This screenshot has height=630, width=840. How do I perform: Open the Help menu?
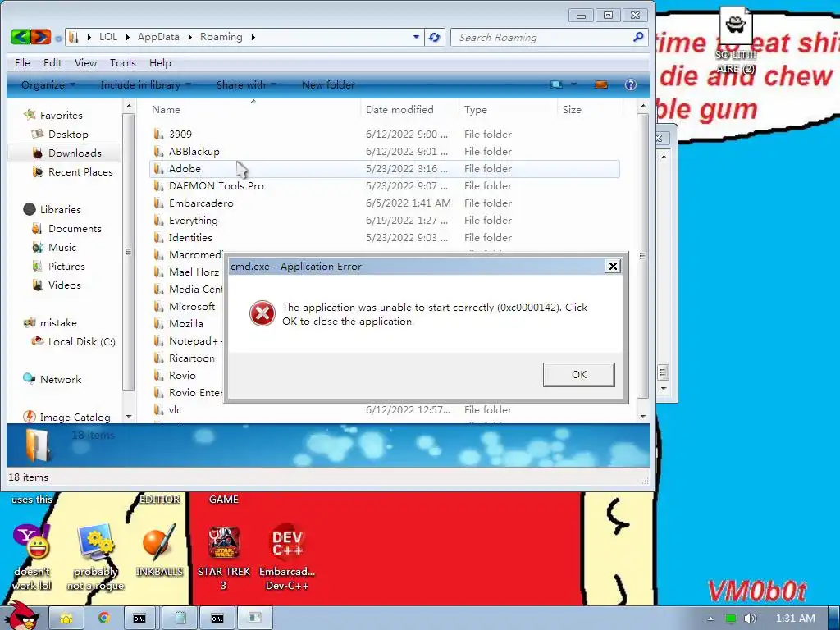point(160,62)
